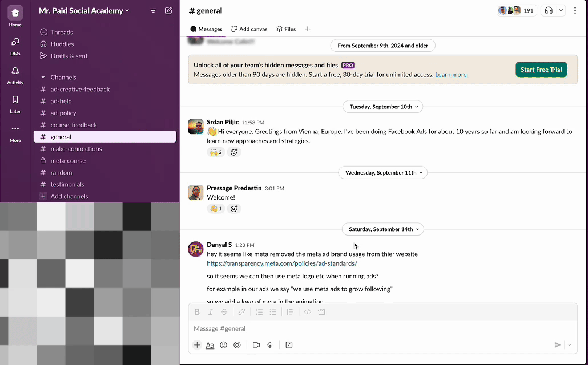Viewport: 588px width, 365px height.
Task: Toggle the raised hands reaction with 2
Action: [216, 152]
